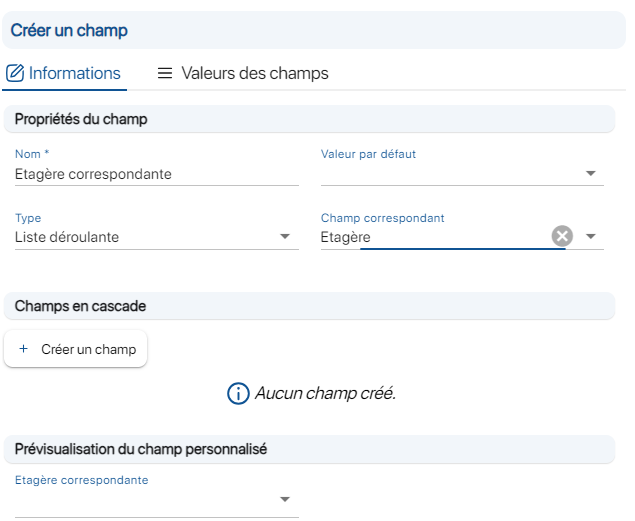Expand the Type Liste déroulante dropdown

tap(285, 236)
